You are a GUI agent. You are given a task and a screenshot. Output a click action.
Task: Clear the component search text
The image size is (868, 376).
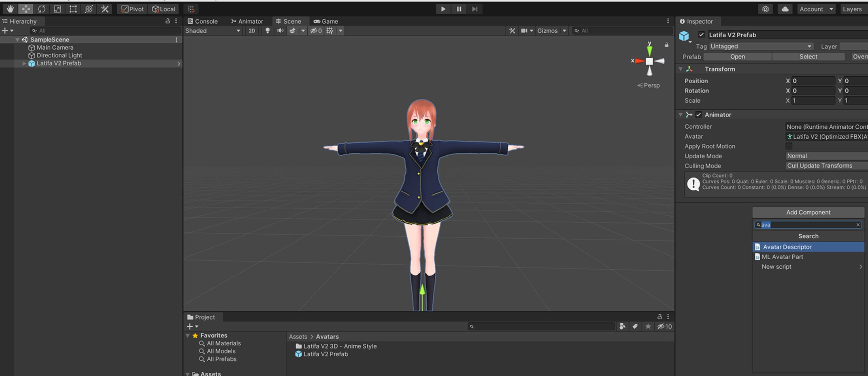[x=858, y=225]
